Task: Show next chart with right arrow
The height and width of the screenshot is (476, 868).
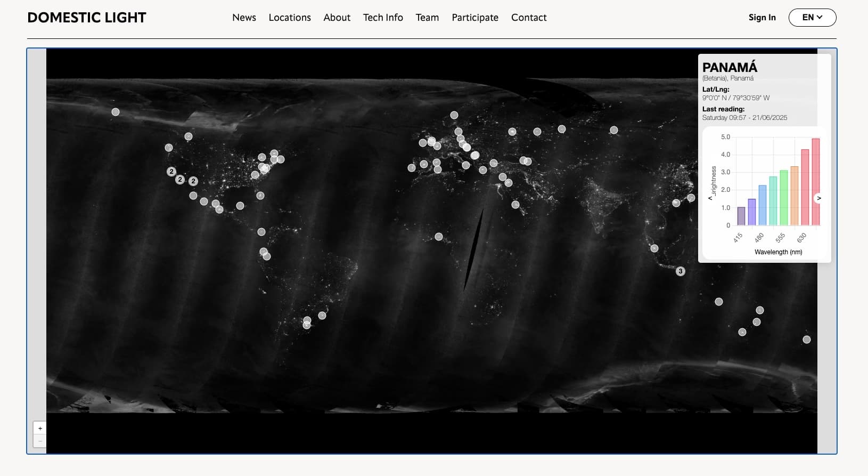Action: (x=819, y=198)
